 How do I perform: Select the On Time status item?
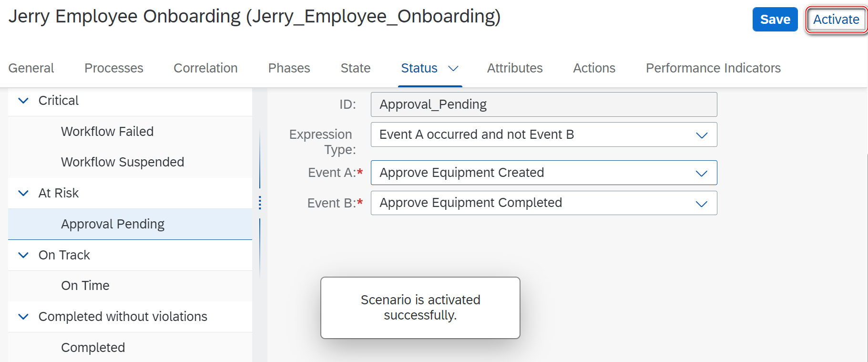pyautogui.click(x=85, y=286)
